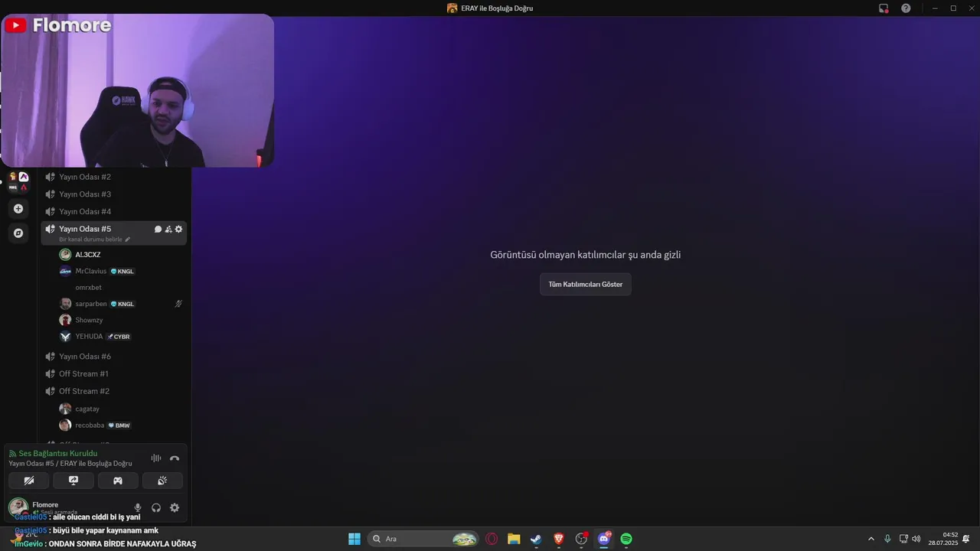Image resolution: width=980 pixels, height=551 pixels.
Task: Toggle noise suppression waveform icon
Action: (x=156, y=458)
